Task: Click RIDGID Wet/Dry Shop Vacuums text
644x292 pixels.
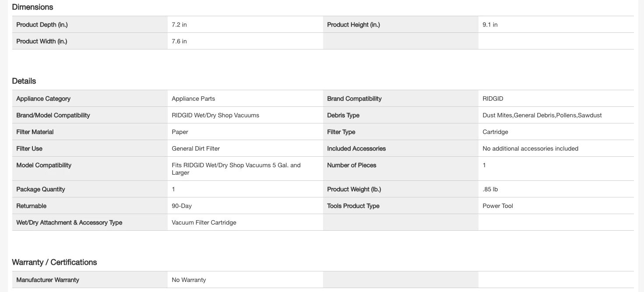Action: pyautogui.click(x=215, y=116)
